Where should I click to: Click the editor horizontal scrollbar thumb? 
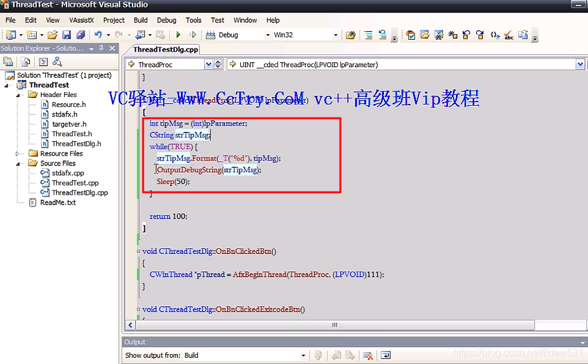[x=335, y=325]
